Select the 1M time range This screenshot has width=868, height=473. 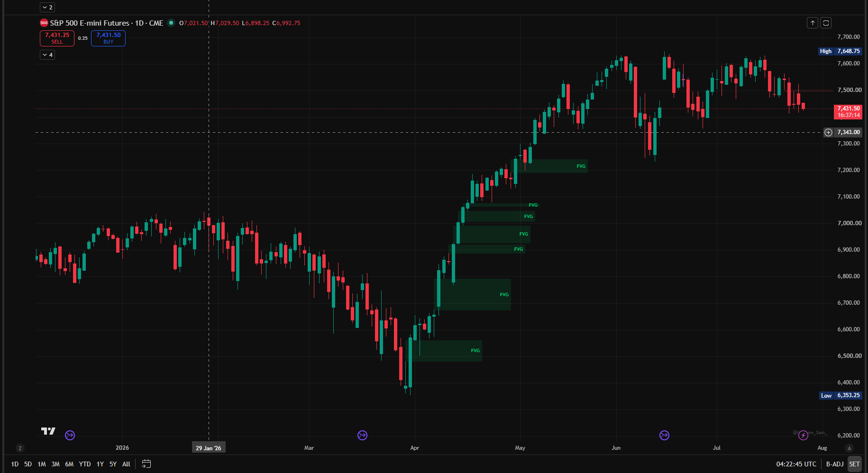coord(42,464)
